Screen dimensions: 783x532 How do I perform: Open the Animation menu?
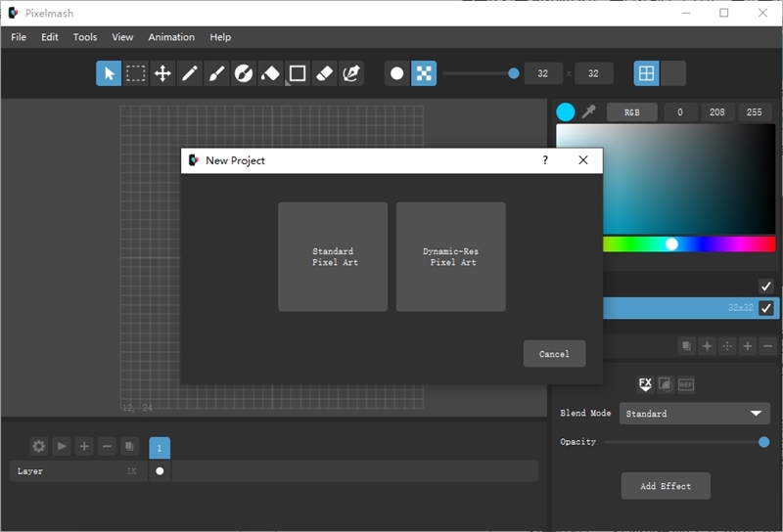(171, 37)
